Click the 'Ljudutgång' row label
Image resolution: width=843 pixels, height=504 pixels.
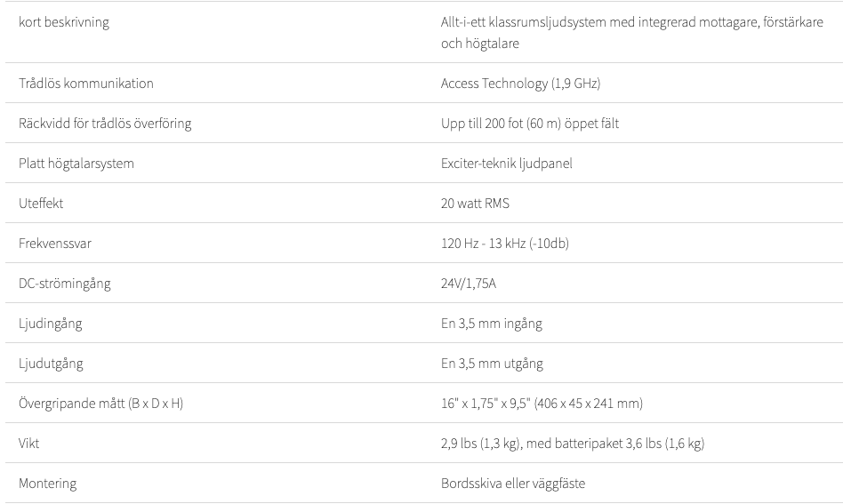(x=51, y=364)
